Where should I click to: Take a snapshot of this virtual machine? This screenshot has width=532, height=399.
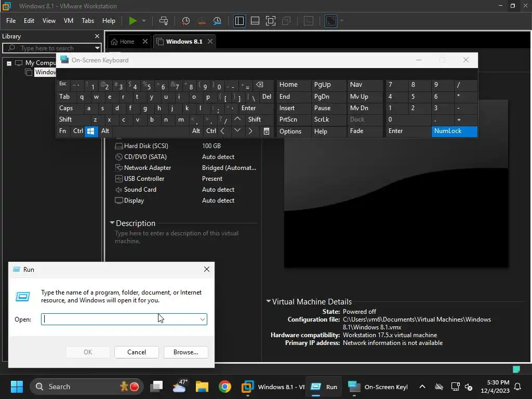(185, 21)
